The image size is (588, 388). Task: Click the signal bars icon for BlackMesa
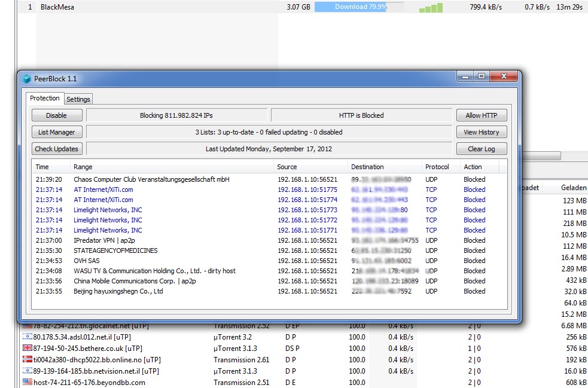[431, 7]
